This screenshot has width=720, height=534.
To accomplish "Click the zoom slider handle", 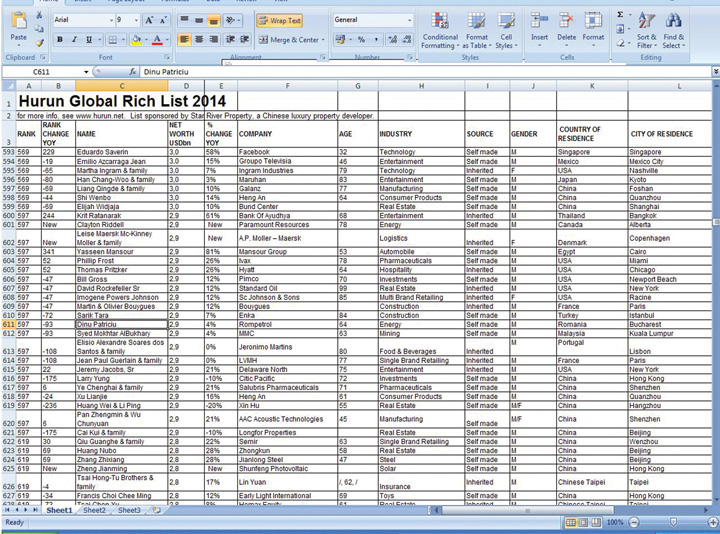I will pos(673,523).
